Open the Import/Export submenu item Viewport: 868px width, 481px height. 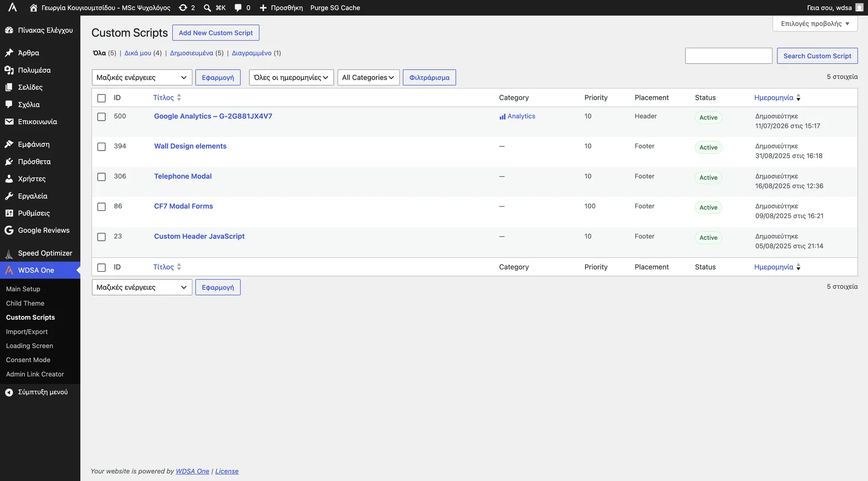click(27, 331)
